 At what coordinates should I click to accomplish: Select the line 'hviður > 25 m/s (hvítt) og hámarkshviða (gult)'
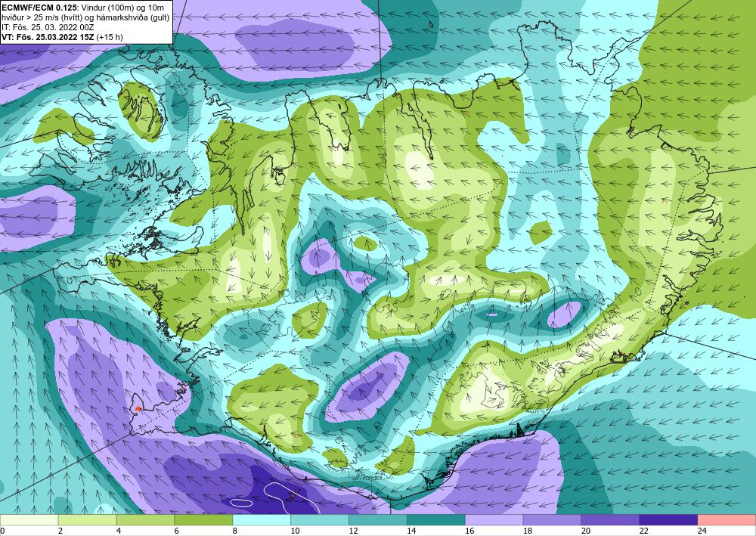[x=85, y=17]
